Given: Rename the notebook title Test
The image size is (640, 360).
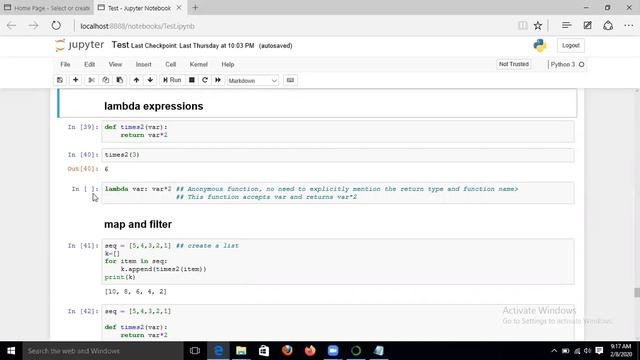Looking at the screenshot, I should 120,45.
